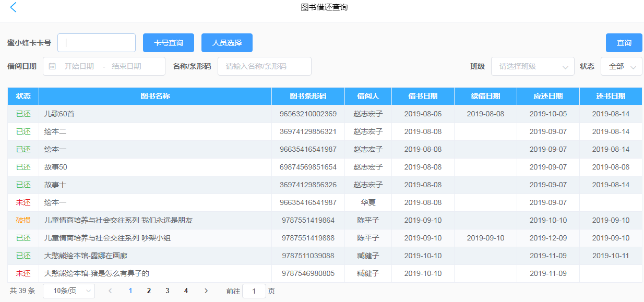Select the book title 绘本二
Screen dimensions: 644x302
click(55, 131)
